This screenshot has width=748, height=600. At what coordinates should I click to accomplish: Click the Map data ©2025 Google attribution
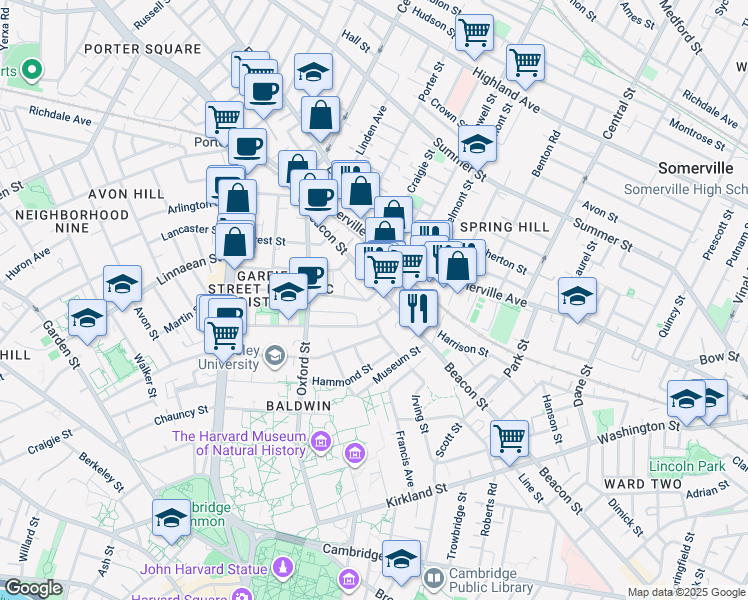(x=686, y=592)
